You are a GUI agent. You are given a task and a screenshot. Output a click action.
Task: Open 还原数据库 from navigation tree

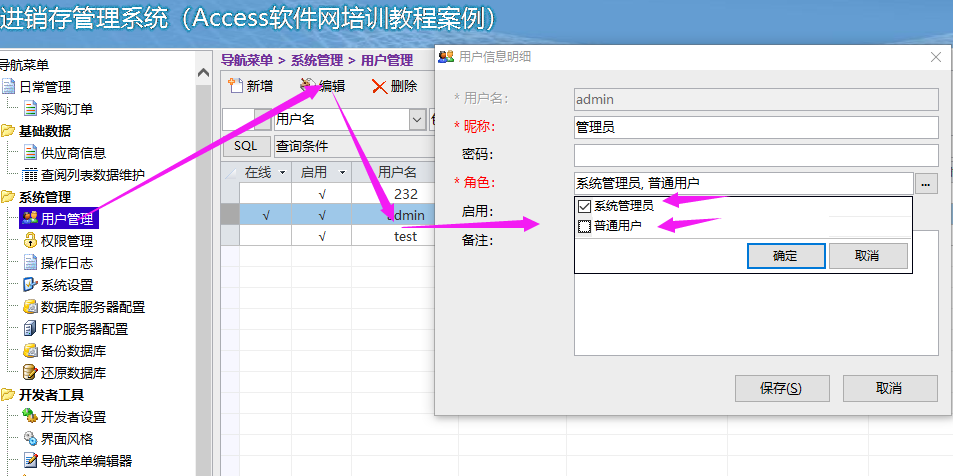point(74,373)
